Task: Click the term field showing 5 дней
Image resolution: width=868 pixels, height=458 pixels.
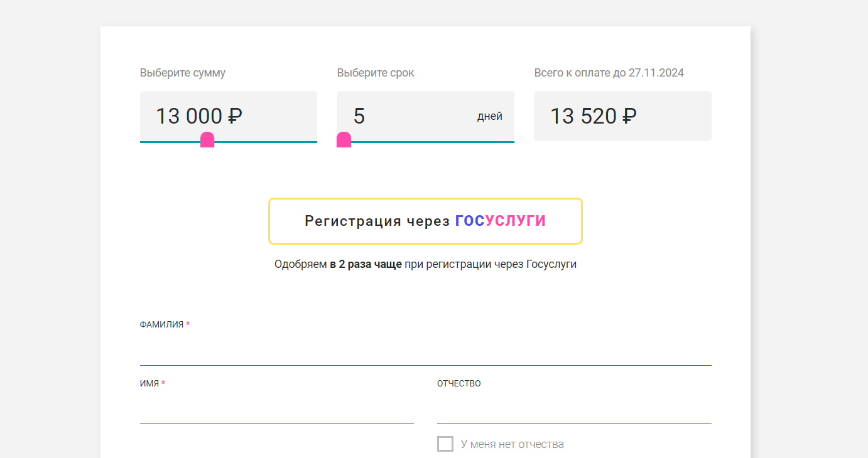Action: 425,116
